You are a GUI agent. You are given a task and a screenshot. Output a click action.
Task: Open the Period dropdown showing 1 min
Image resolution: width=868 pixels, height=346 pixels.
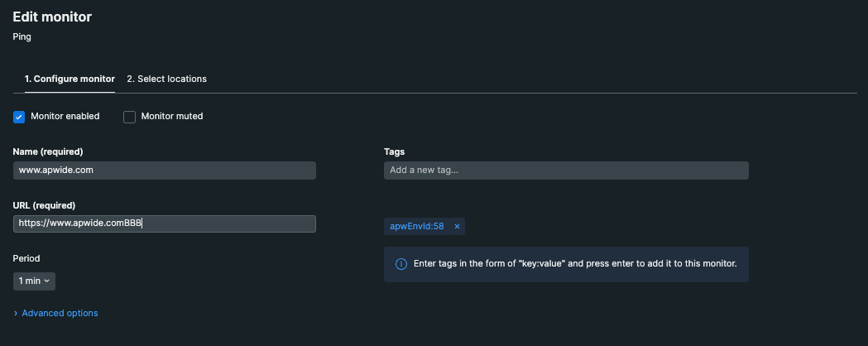pos(34,281)
